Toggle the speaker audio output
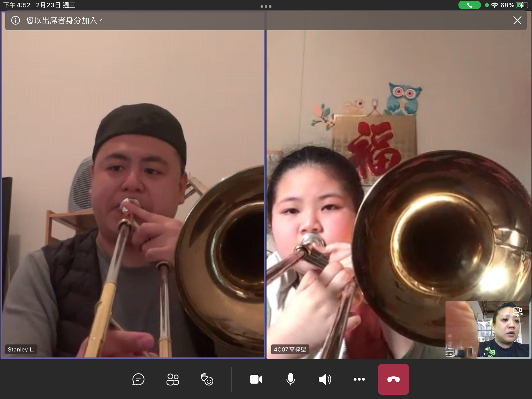This screenshot has width=532, height=399. pyautogui.click(x=325, y=379)
